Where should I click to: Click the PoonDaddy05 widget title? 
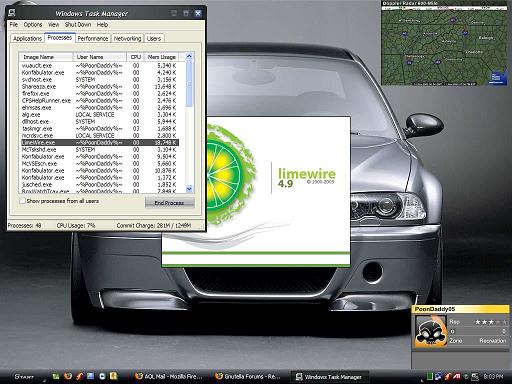point(435,309)
